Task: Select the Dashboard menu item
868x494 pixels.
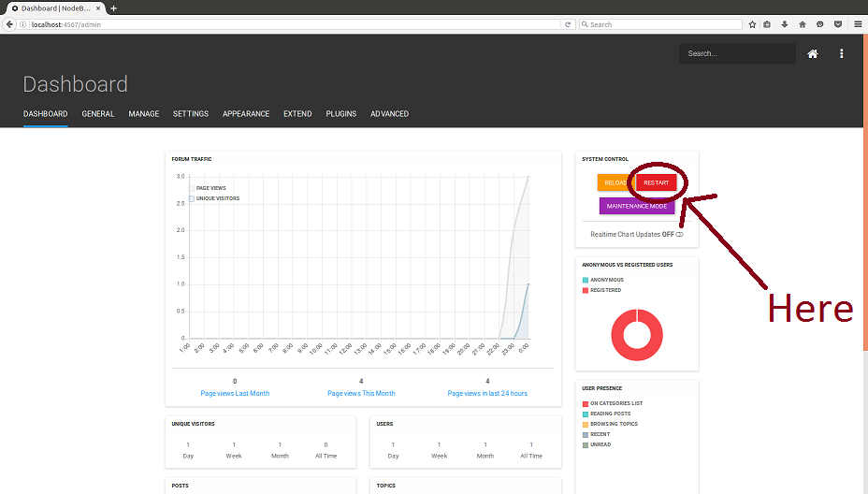Action: click(46, 114)
